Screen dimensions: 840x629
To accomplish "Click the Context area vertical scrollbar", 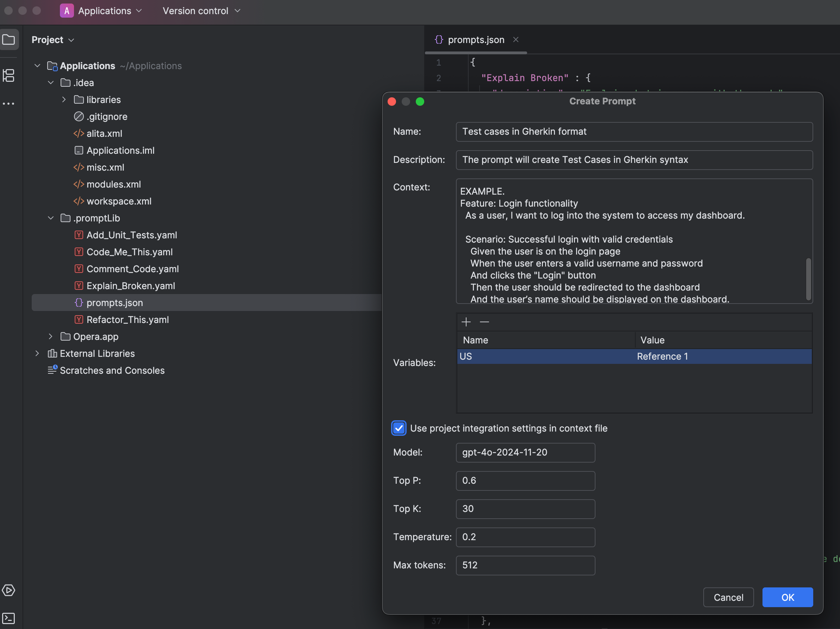I will pos(809,279).
